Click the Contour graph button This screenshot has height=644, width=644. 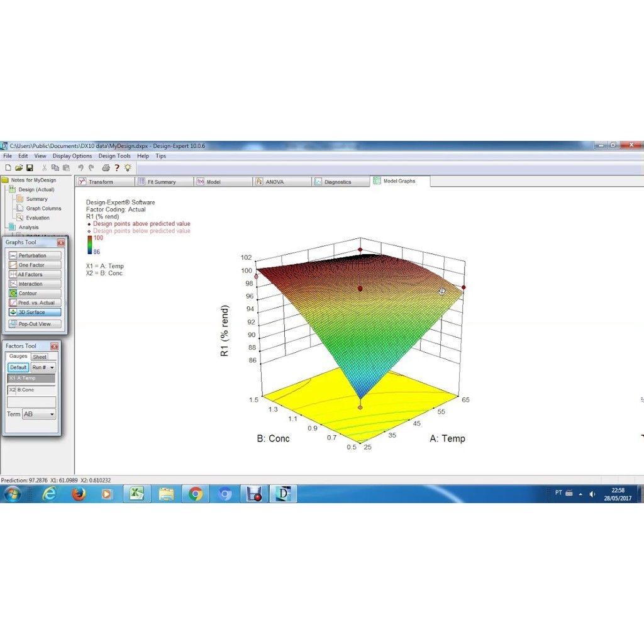click(35, 293)
